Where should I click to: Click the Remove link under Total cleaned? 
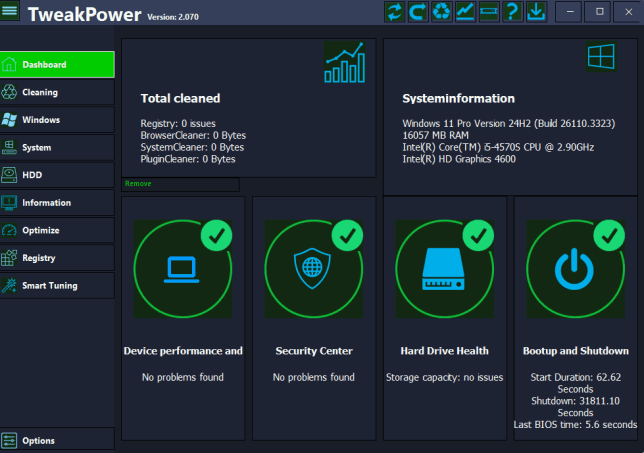[138, 184]
